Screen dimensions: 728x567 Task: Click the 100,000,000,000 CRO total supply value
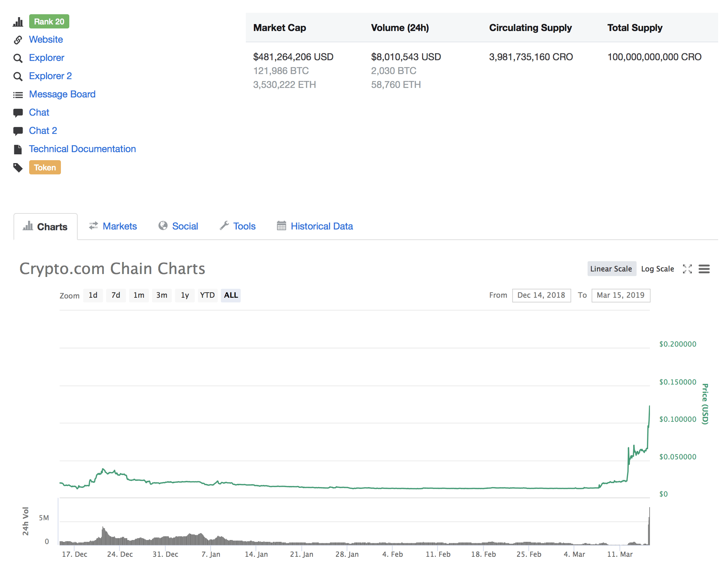point(655,57)
